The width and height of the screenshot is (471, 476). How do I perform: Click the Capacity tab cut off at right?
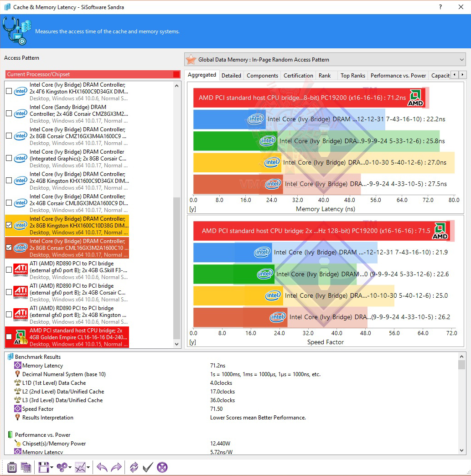pyautogui.click(x=440, y=76)
